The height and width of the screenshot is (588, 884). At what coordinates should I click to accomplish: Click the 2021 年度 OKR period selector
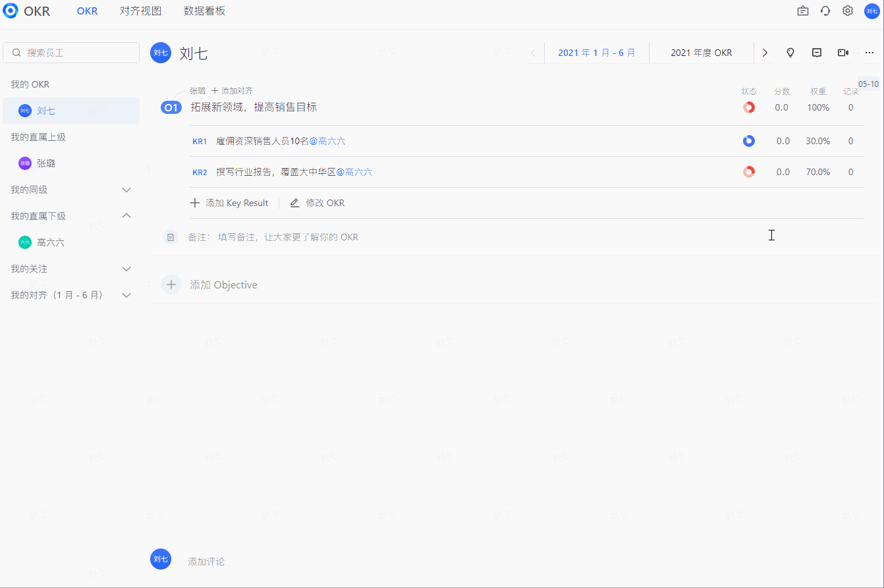(x=702, y=53)
